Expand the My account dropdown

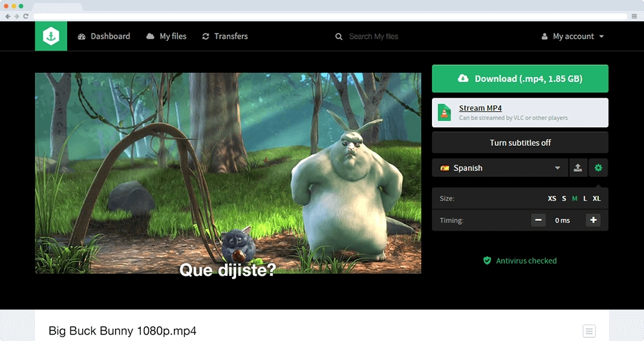click(572, 36)
